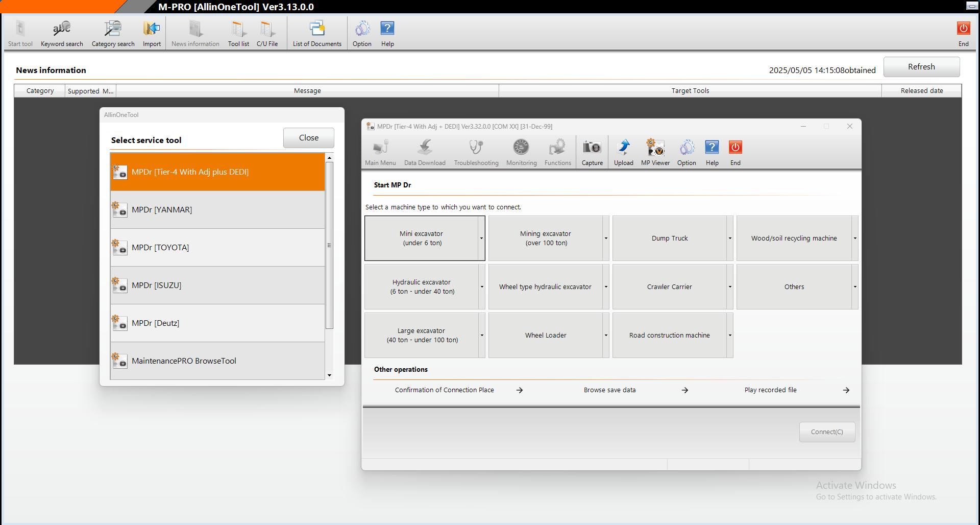The height and width of the screenshot is (525, 980).
Task: Select MPDr [Deutz] service tool
Action: click(217, 323)
